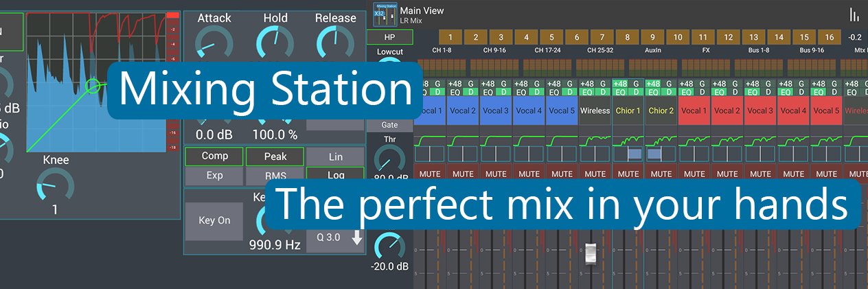The width and height of the screenshot is (868, 289).
Task: Click the Thr gate threshold knob
Action: [x=390, y=157]
